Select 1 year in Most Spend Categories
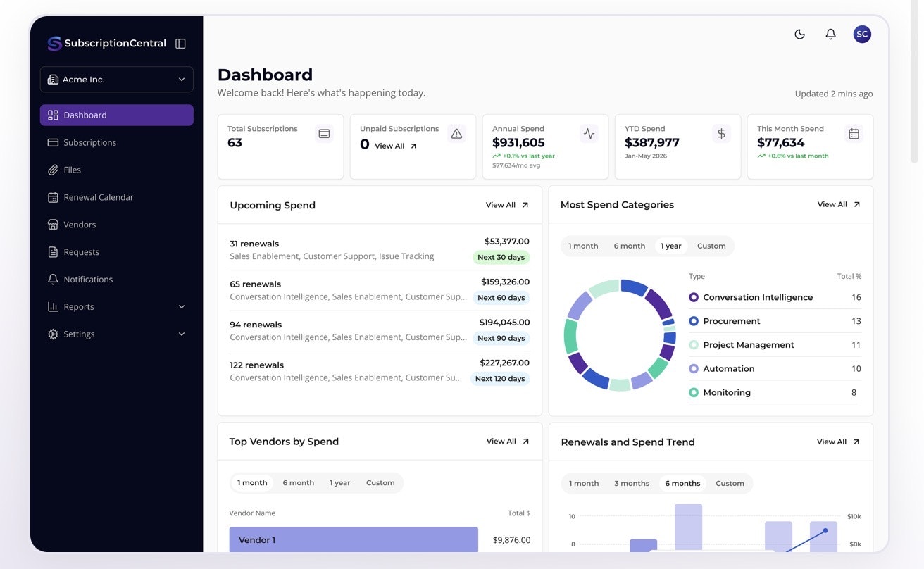Image resolution: width=924 pixels, height=569 pixels. (x=671, y=246)
